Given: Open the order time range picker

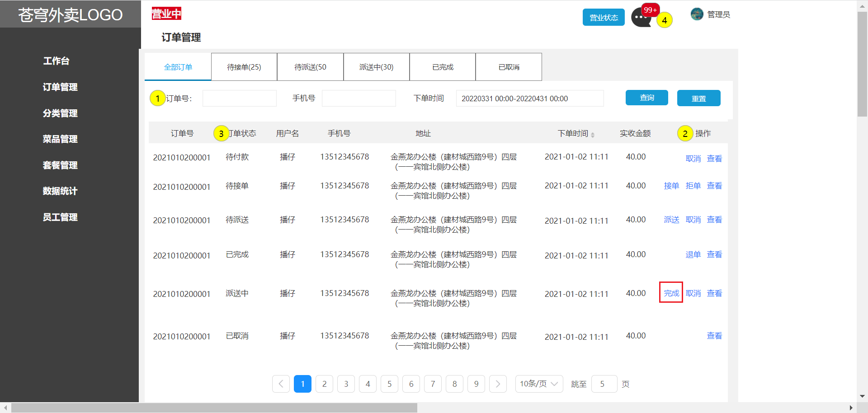Looking at the screenshot, I should pos(529,99).
